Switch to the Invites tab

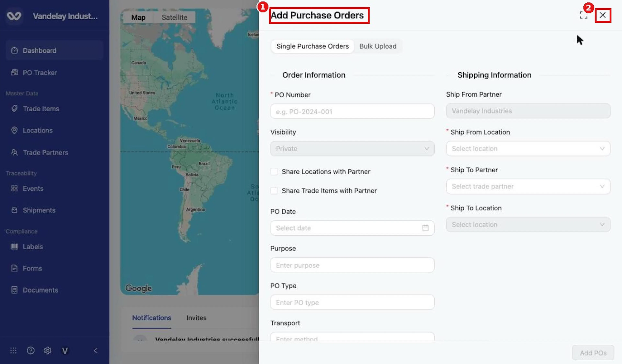[x=196, y=318]
